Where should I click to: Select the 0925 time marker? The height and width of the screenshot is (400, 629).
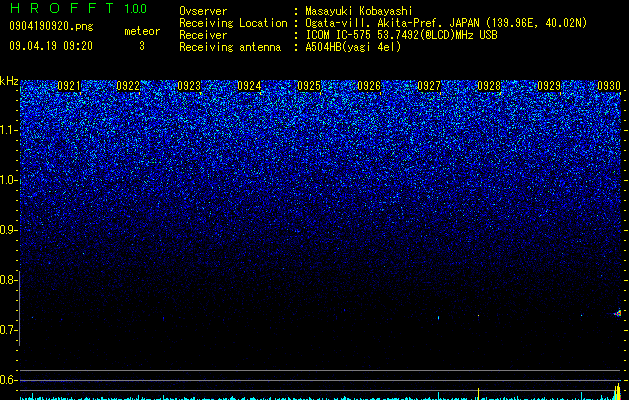pos(309,86)
